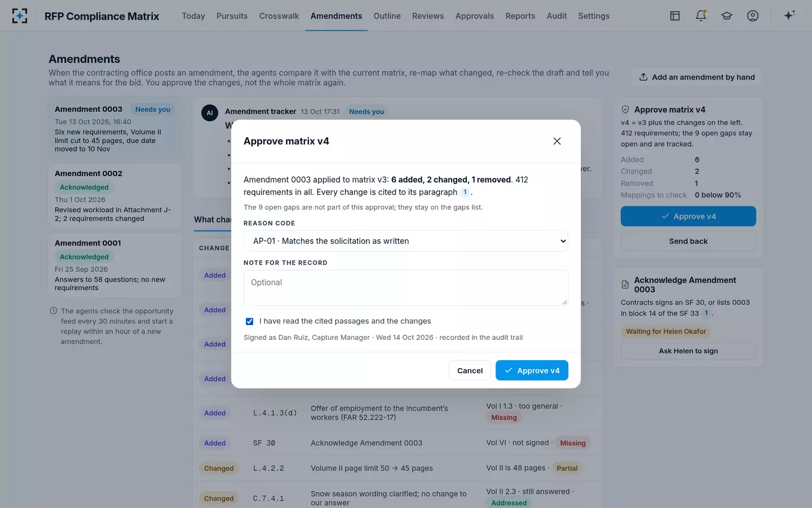Open the Reason code dropdown
Screen dimensions: 812x508
click(x=406, y=241)
